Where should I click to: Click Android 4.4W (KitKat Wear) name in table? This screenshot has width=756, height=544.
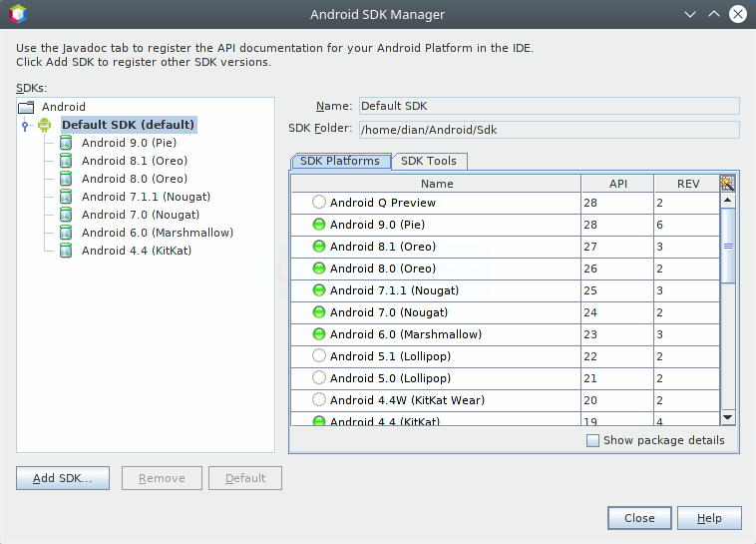point(407,400)
